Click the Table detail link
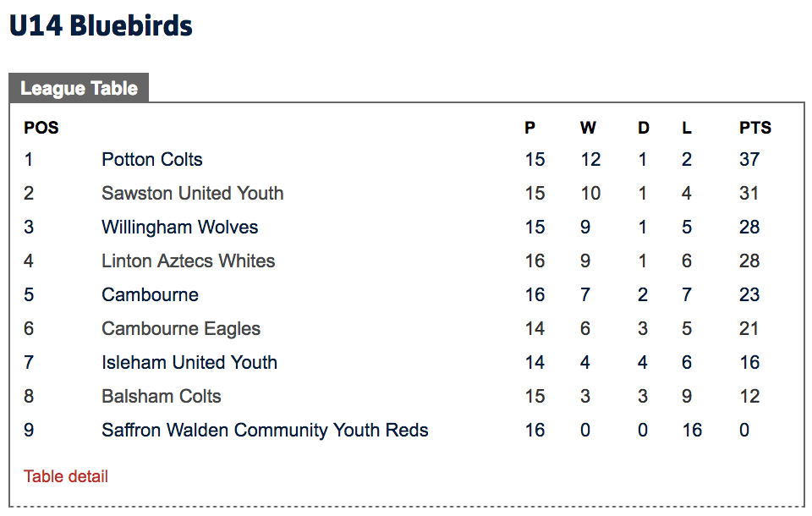The image size is (812, 516). coord(66,476)
